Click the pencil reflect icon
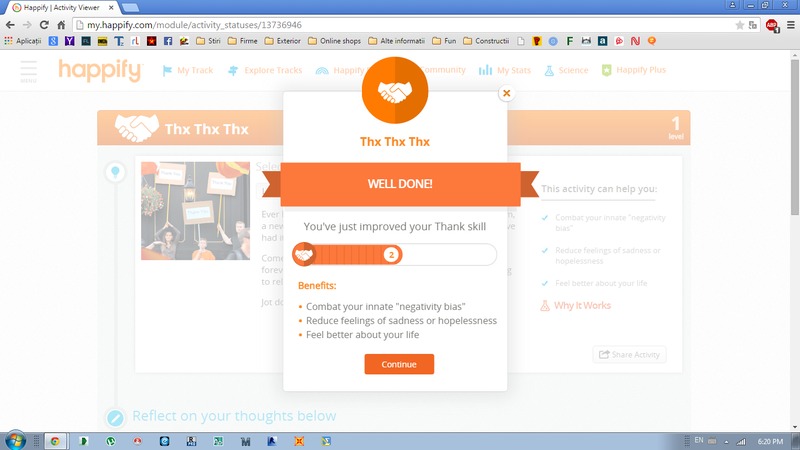The width and height of the screenshot is (800, 450). pyautogui.click(x=115, y=418)
